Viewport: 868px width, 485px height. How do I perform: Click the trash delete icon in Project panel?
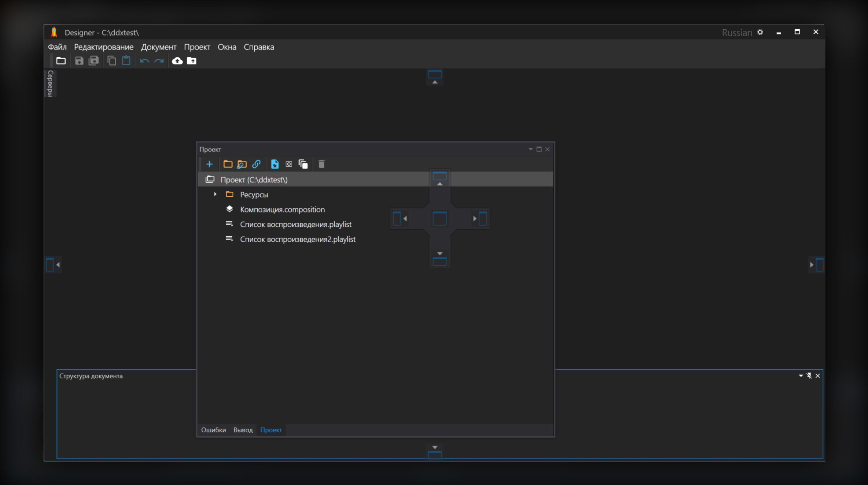click(321, 164)
